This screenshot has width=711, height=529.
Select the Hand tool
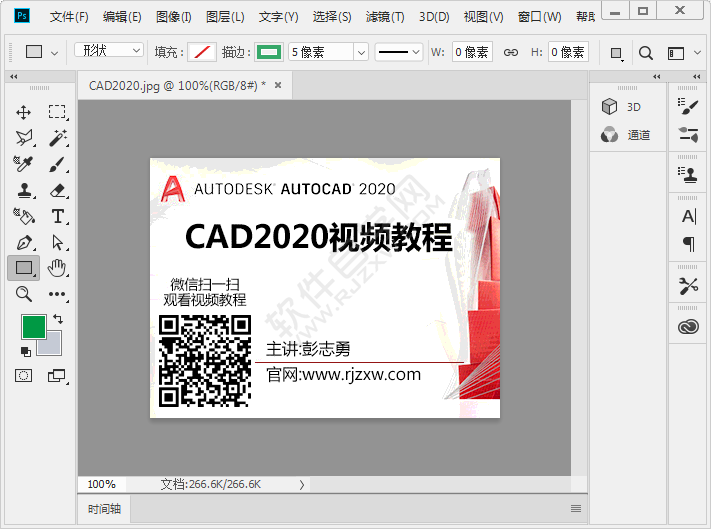pyautogui.click(x=57, y=268)
